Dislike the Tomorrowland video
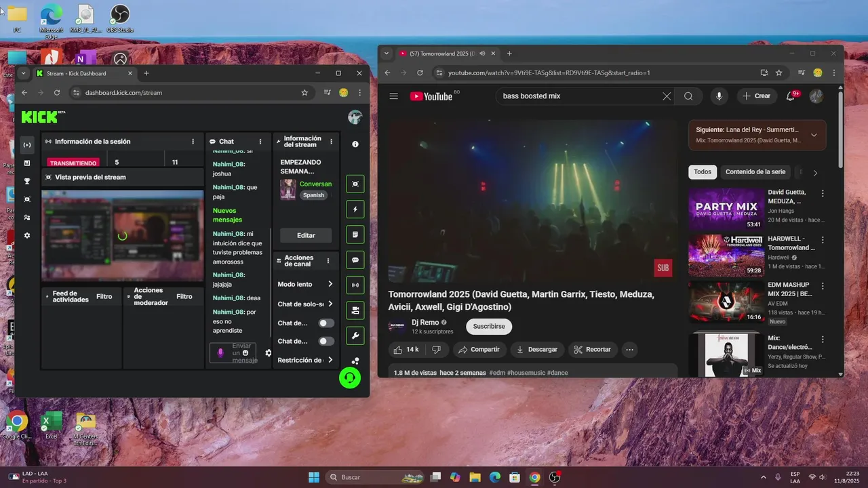 437,350
